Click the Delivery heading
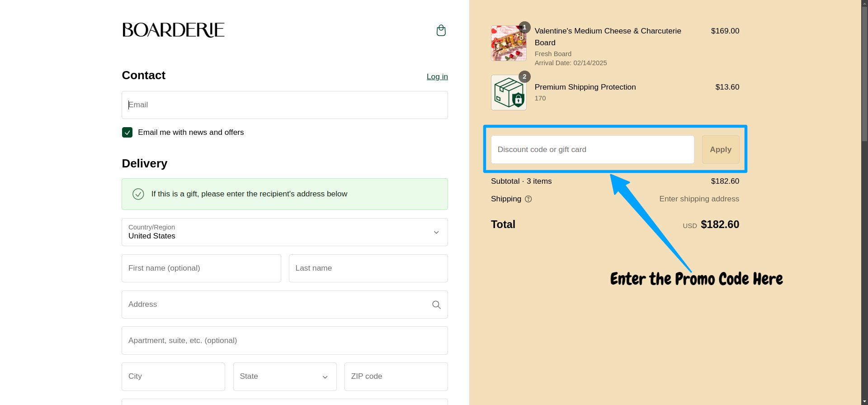Viewport: 868px width, 405px height. pos(145,163)
